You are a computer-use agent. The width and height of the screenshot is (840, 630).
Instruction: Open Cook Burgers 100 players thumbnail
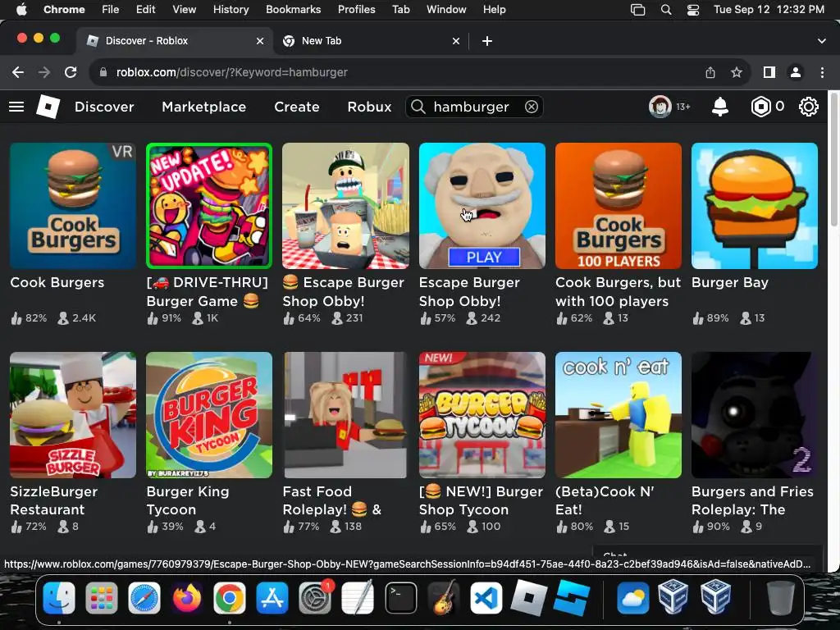[619, 206]
